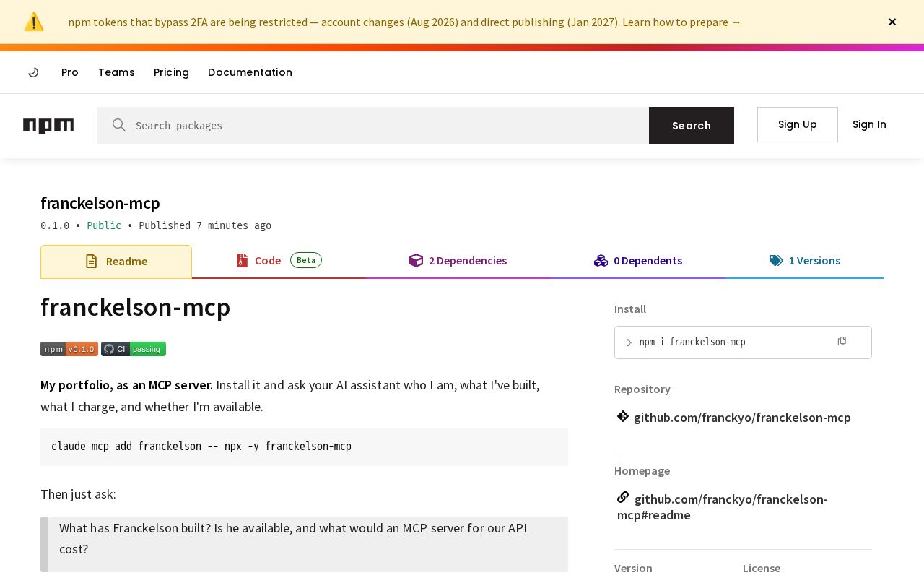Click the warning triangle icon in banner
This screenshot has width=924, height=578.
[x=34, y=22]
